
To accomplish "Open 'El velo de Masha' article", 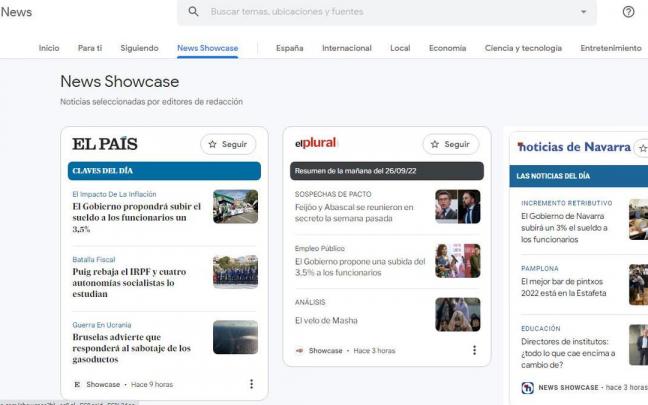I will click(326, 320).
